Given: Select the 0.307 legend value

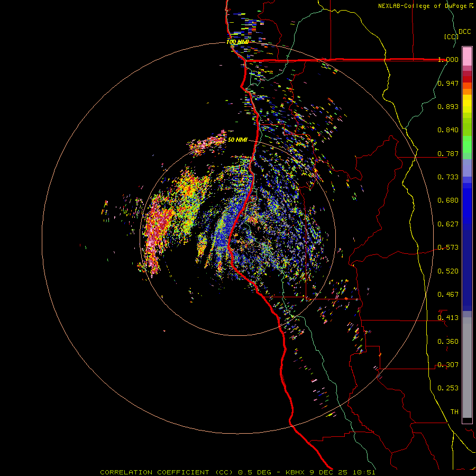Looking at the screenshot, I should coord(448,365).
